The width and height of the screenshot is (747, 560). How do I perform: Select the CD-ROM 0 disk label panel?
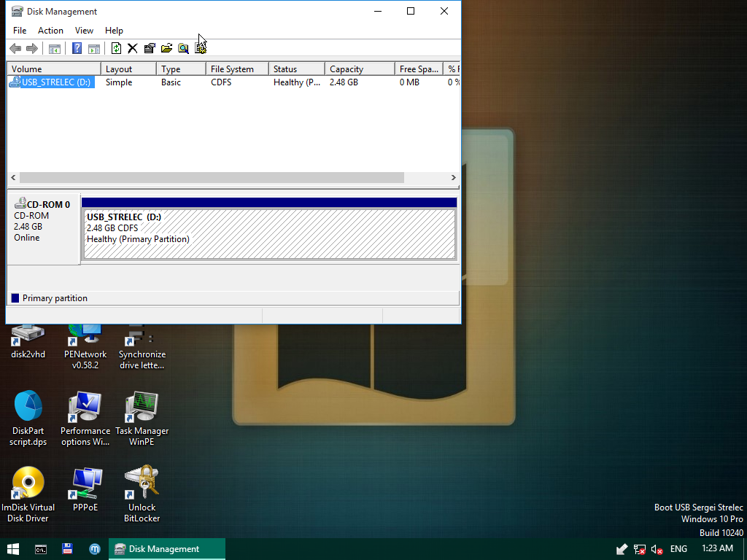43,228
